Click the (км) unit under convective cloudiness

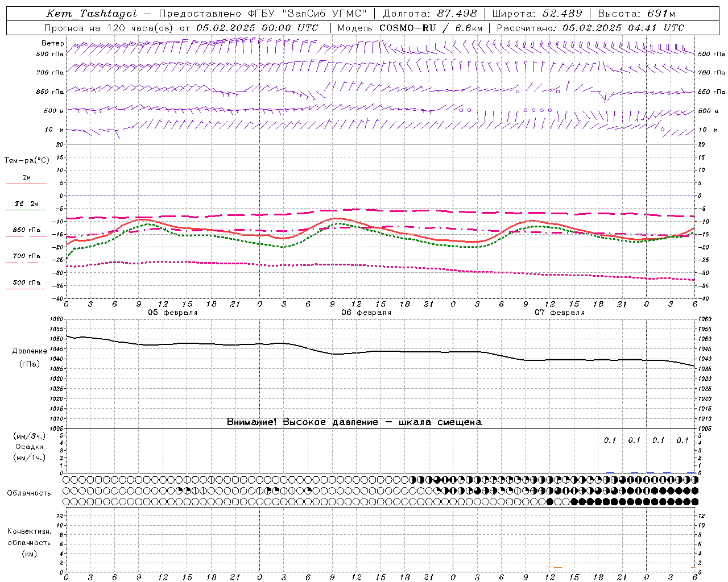pyautogui.click(x=30, y=554)
